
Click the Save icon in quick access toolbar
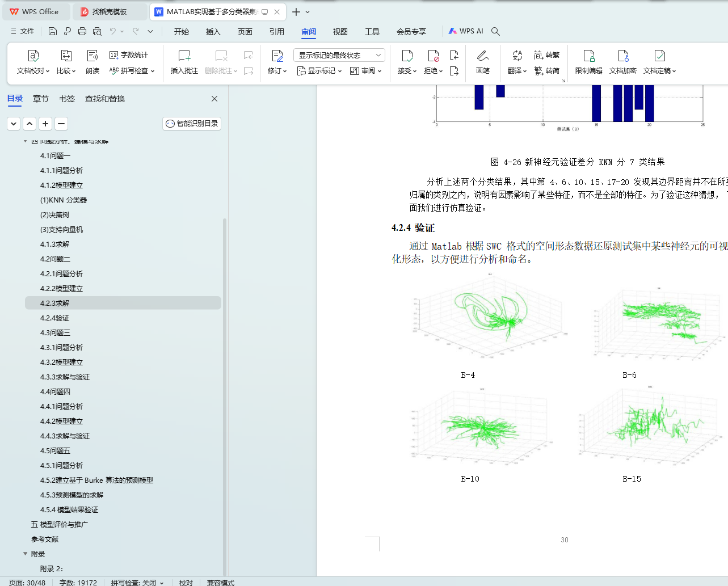coord(53,31)
